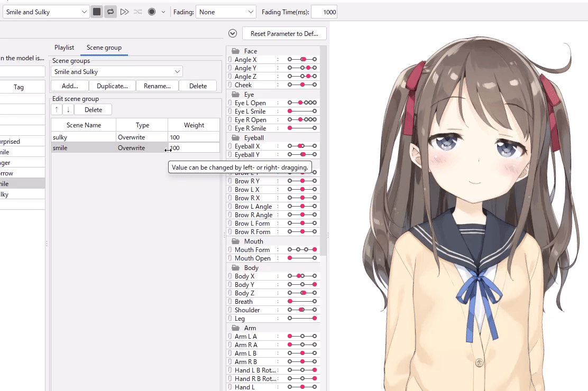Click the Add... scene group button
This screenshot has width=588, height=391.
click(x=70, y=86)
